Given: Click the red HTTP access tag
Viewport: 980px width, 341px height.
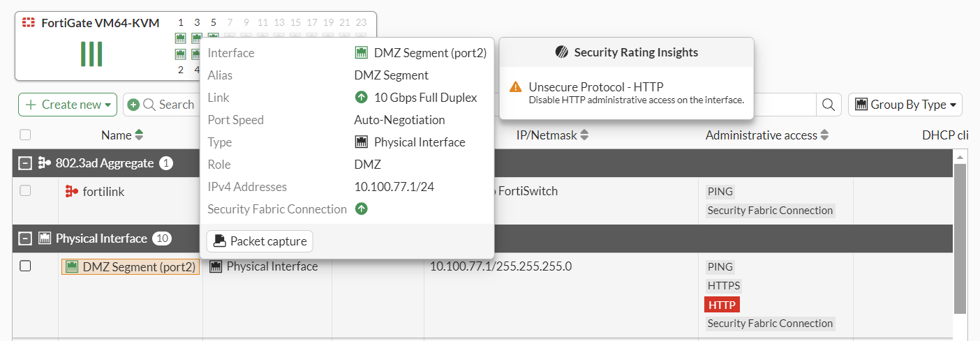Looking at the screenshot, I should click(x=722, y=305).
